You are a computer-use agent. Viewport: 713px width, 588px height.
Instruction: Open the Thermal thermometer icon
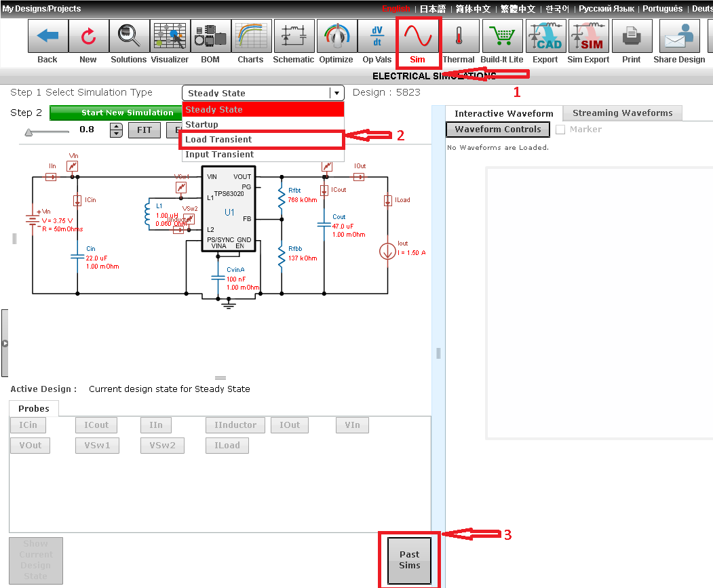tap(459, 36)
